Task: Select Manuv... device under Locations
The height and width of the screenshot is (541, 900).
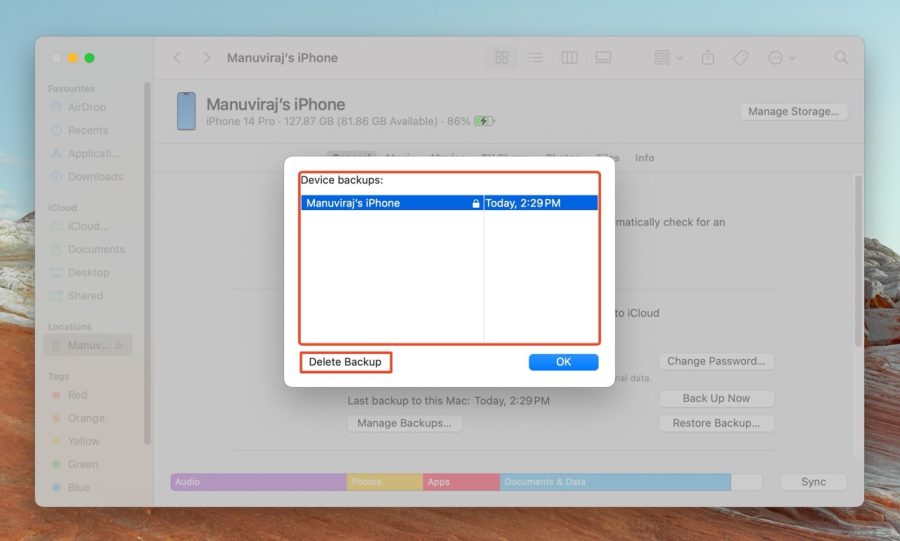Action: coord(88,345)
